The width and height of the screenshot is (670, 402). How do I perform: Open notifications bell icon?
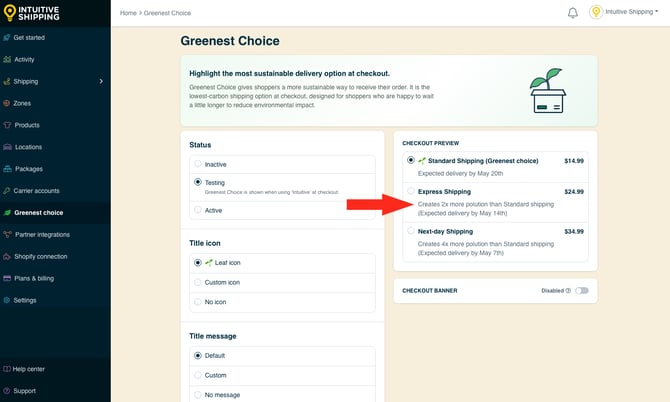(573, 13)
